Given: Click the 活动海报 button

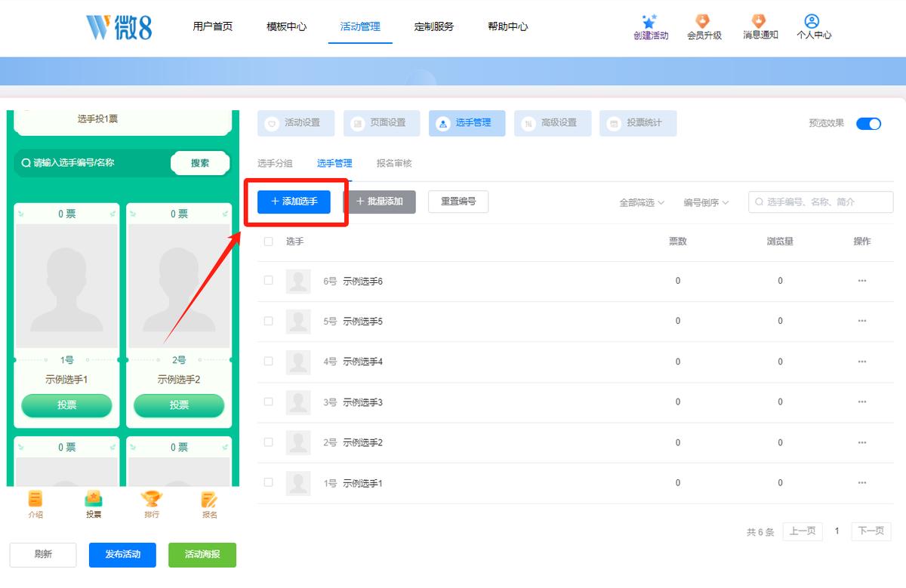Looking at the screenshot, I should point(202,555).
